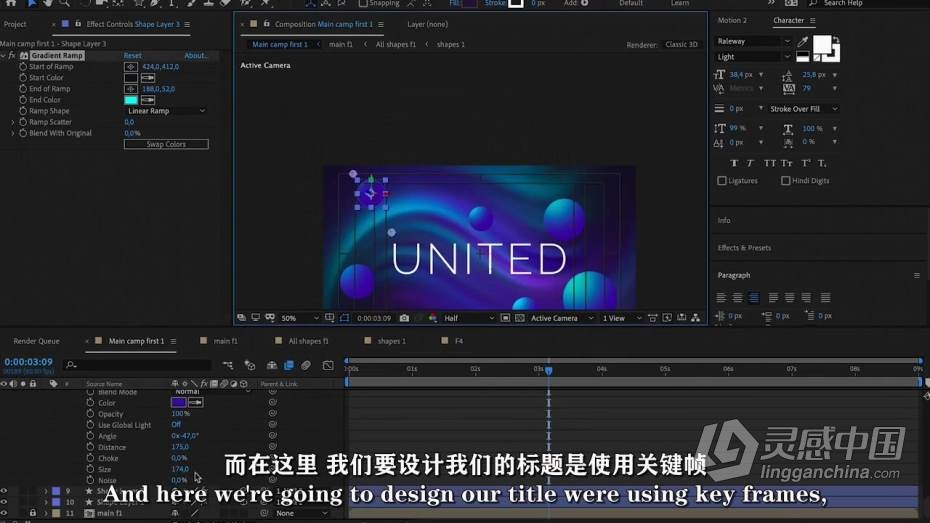
Task: Switch to shapes 1 timeline tab
Action: [391, 341]
